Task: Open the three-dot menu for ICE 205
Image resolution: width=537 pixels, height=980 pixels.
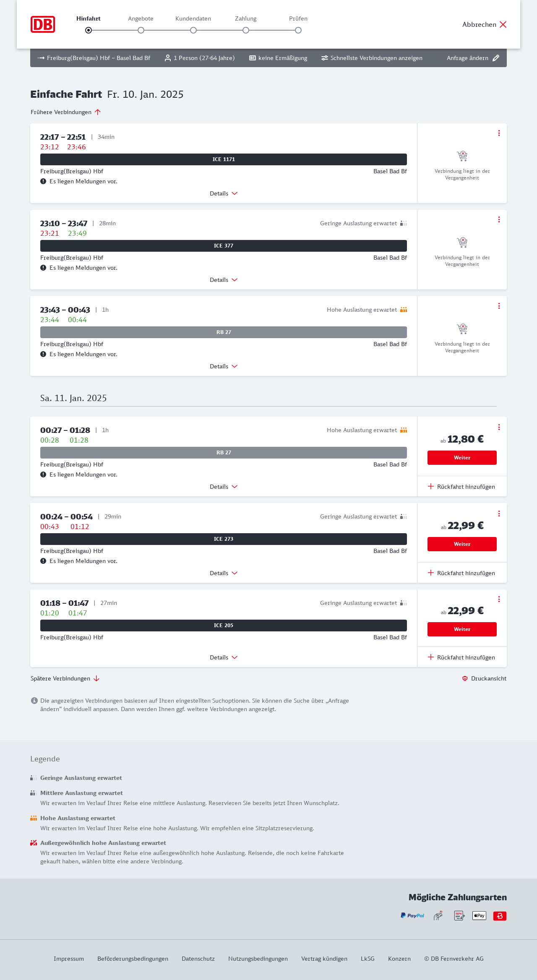Action: [x=499, y=599]
